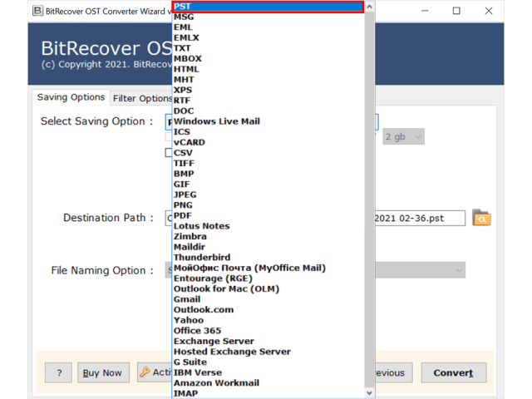532x399 pixels.
Task: Browse destination folder with folder icon
Action: pos(481,218)
